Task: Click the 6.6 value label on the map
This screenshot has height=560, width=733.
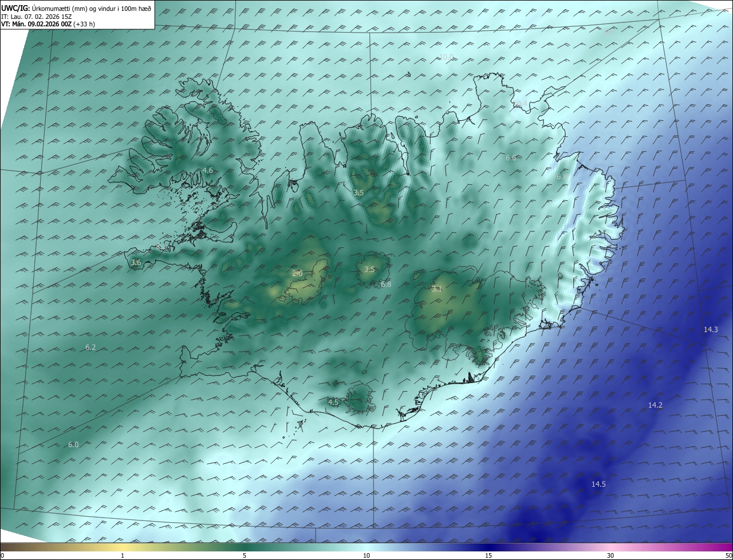Action: click(511, 157)
